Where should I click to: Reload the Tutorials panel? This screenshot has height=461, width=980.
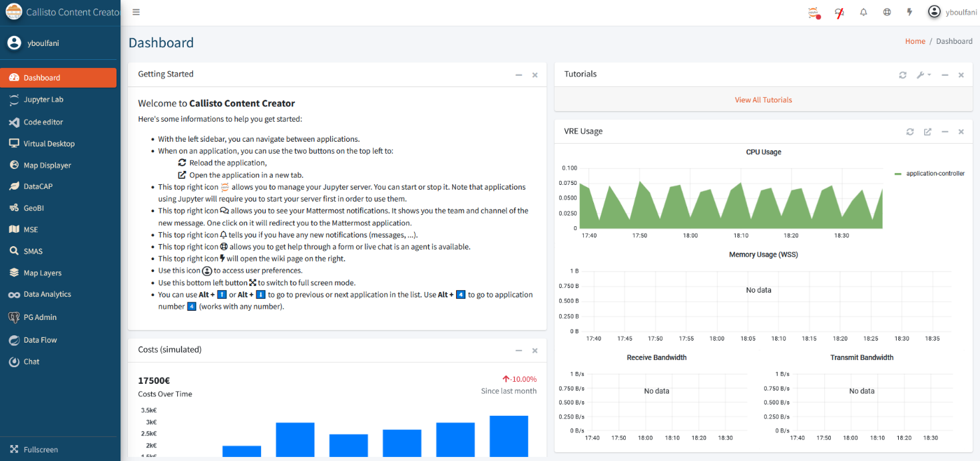(x=903, y=75)
